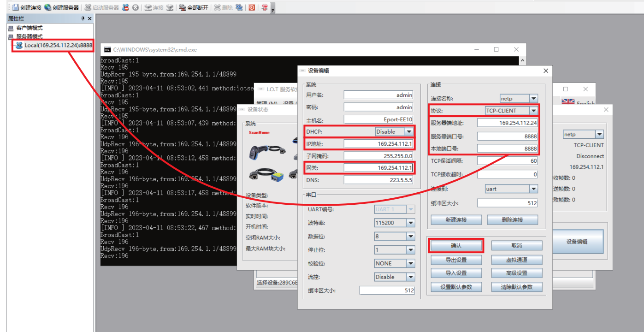Select 服务器模式 tree node
Image resolution: width=644 pixels, height=332 pixels.
coord(30,36)
